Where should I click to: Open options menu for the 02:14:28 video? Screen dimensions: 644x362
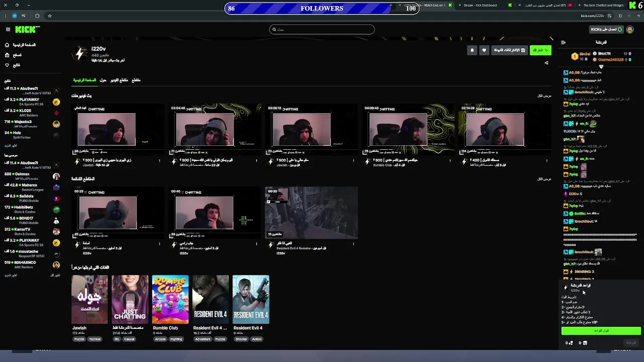pyautogui.click(x=547, y=160)
